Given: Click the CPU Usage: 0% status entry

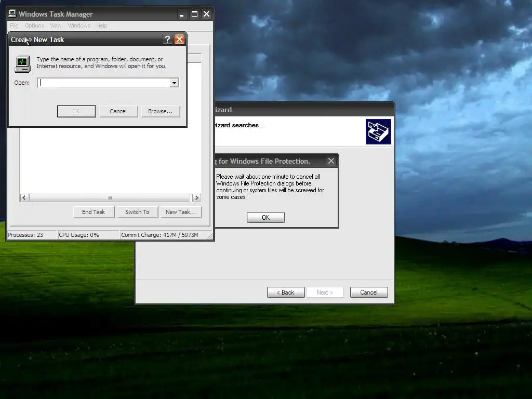Looking at the screenshot, I should (x=88, y=235).
